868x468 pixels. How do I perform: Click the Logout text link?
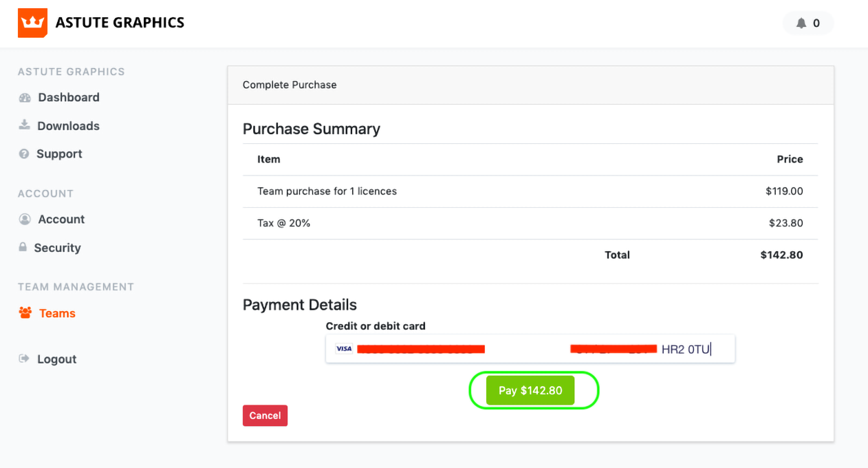(x=56, y=359)
